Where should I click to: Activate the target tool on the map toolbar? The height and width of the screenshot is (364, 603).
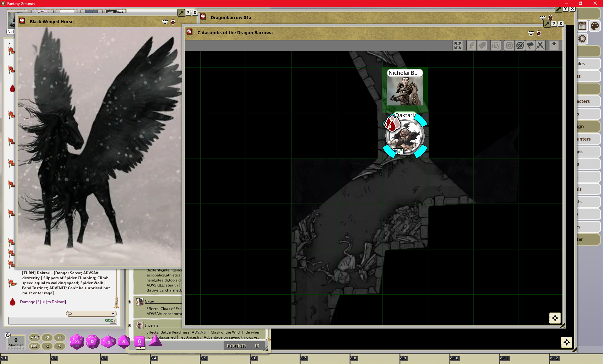pos(509,46)
